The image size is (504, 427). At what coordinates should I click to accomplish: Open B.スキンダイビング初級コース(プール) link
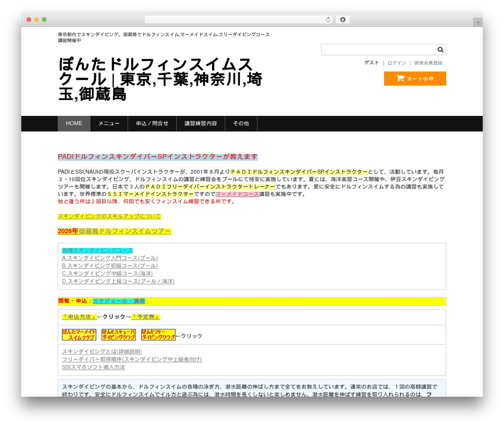pyautogui.click(x=110, y=266)
